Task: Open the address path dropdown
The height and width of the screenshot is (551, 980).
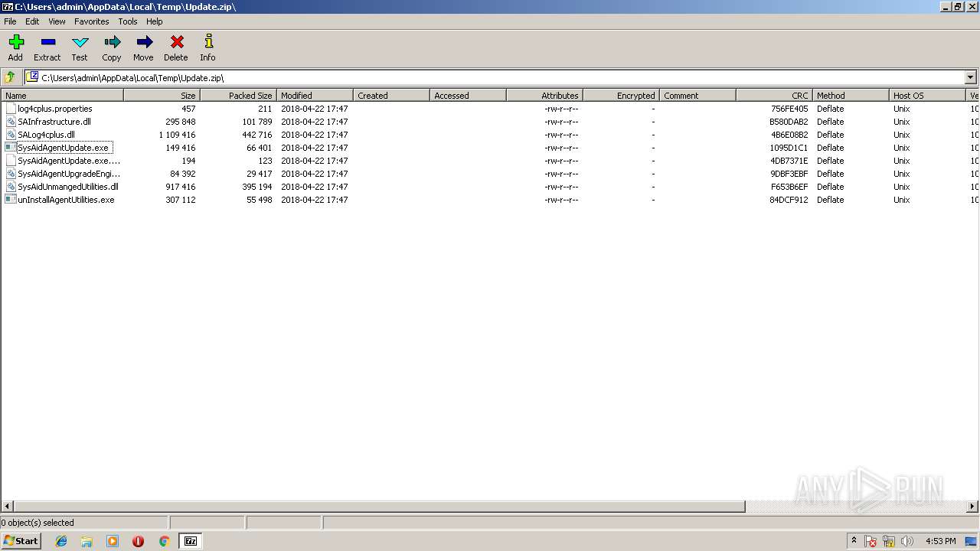Action: [x=971, y=77]
